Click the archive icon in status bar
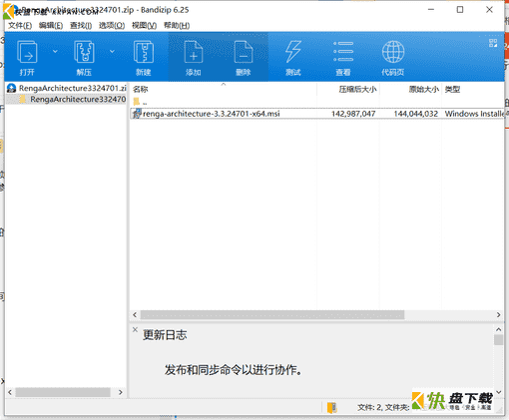Image resolution: width=509 pixels, height=420 pixels. point(331,407)
